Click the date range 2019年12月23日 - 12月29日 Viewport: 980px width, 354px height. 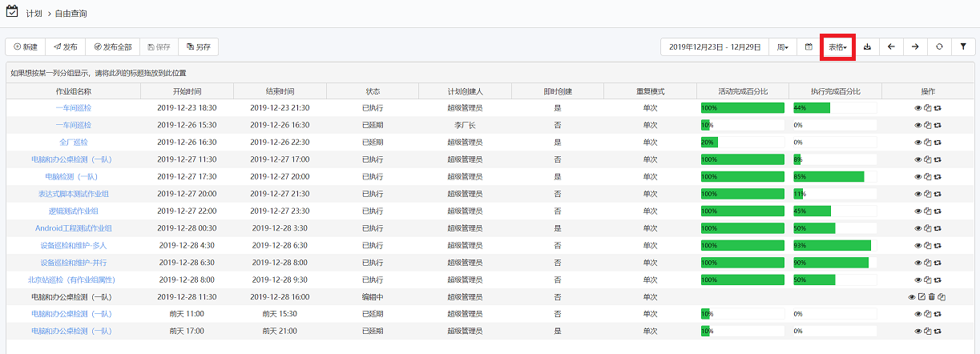pyautogui.click(x=714, y=47)
